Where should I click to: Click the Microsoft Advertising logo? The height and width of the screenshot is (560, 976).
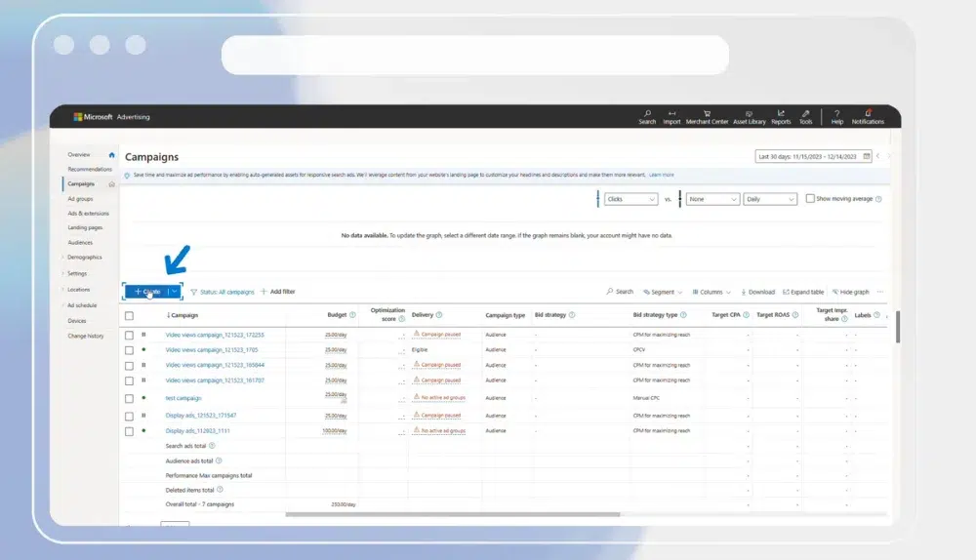click(111, 117)
